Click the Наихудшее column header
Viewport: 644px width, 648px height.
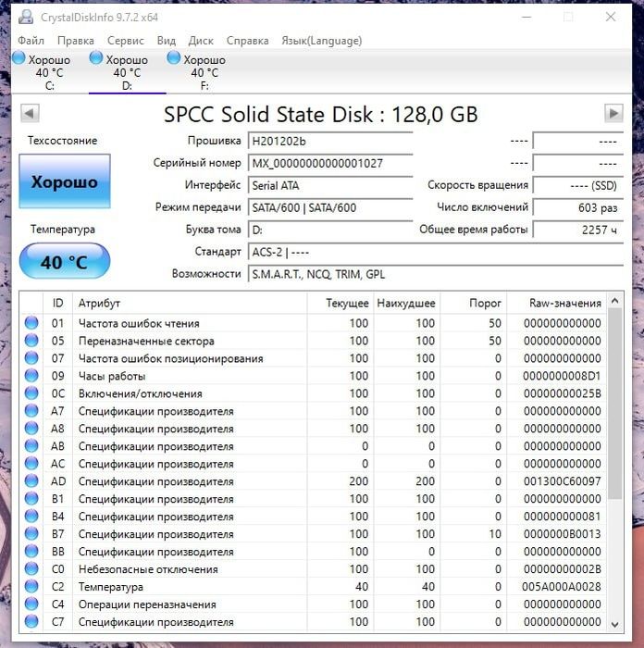(407, 303)
